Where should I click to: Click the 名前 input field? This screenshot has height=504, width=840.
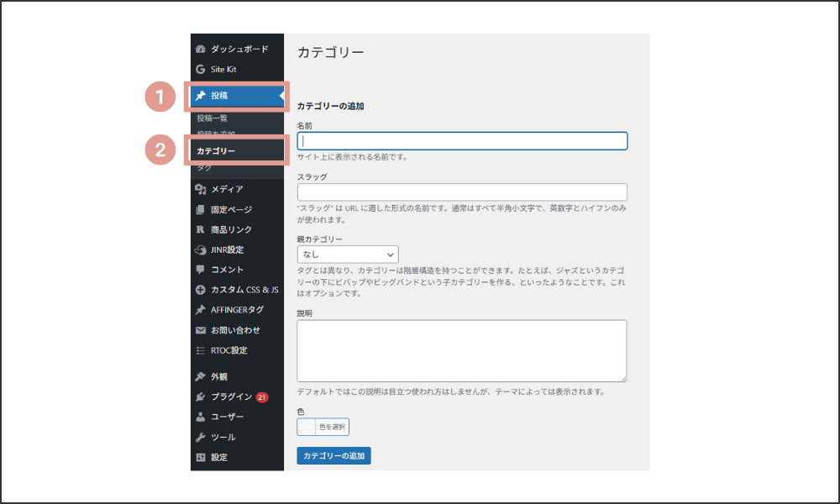[x=462, y=141]
